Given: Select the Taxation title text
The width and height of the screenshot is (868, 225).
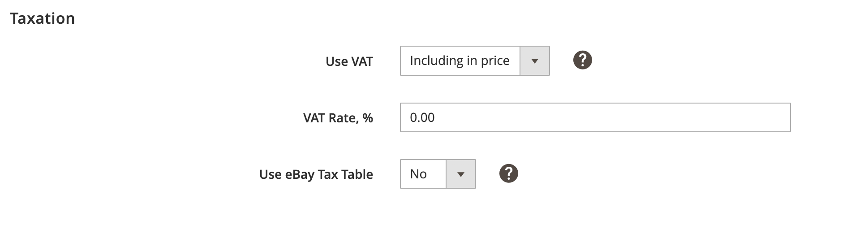Looking at the screenshot, I should tap(43, 18).
